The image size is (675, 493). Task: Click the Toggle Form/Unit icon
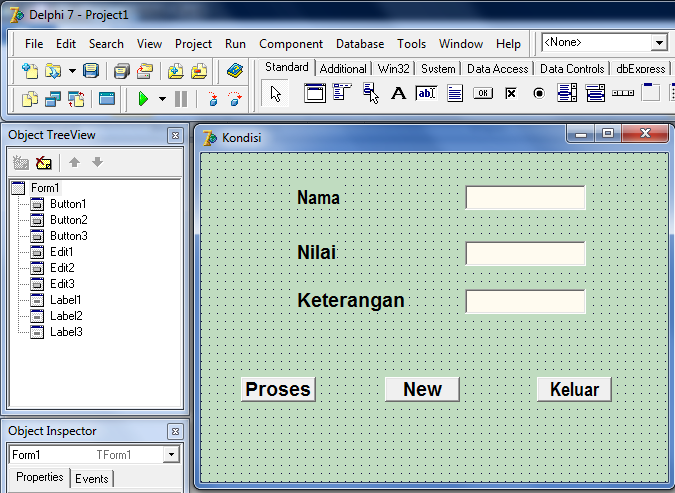pos(76,99)
